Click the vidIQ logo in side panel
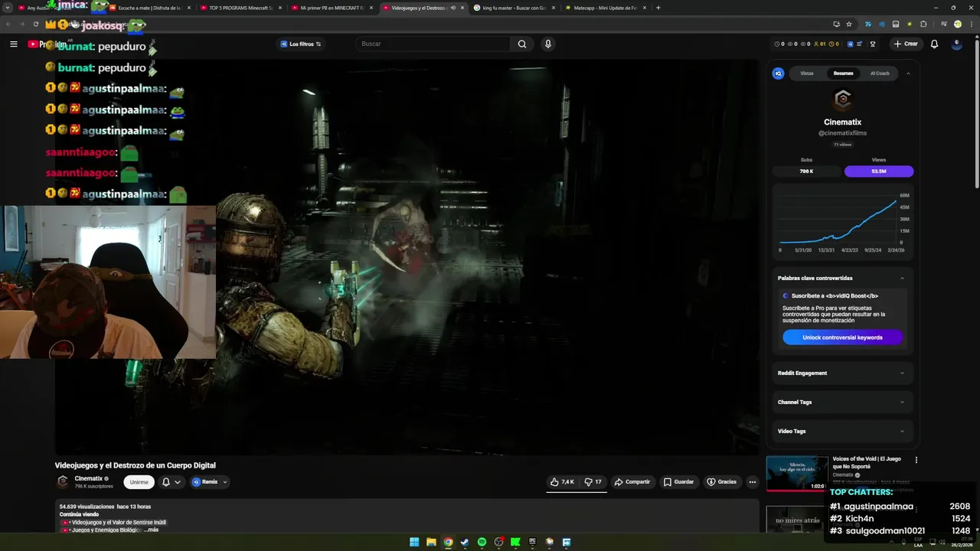980x551 pixels. tap(778, 73)
